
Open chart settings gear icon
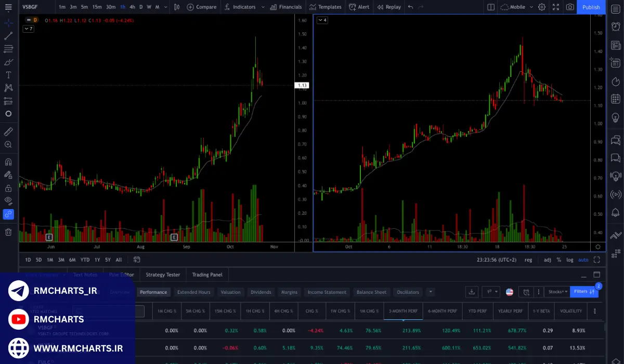tap(542, 7)
